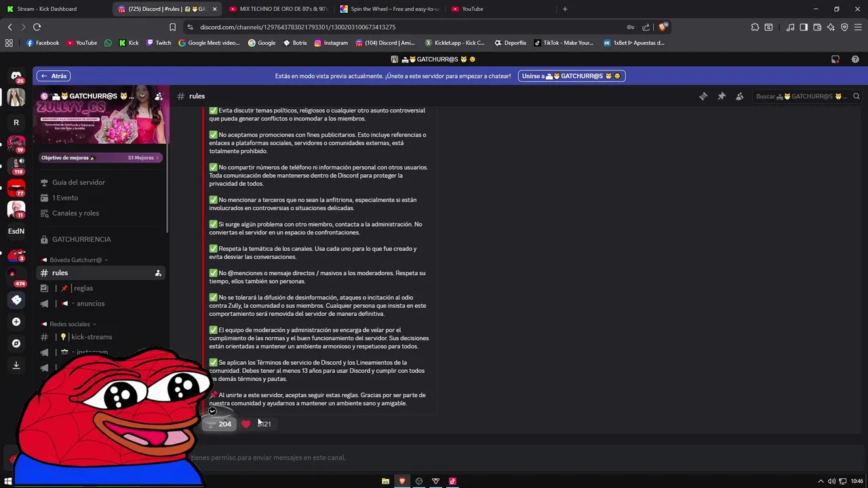Open Botrix bookmark
868x488 pixels.
click(x=296, y=43)
